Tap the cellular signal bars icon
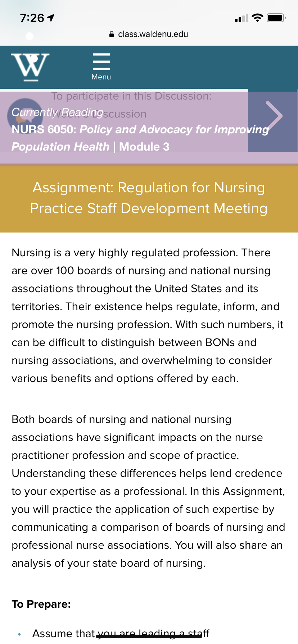The height and width of the screenshot is (644, 298). tap(241, 18)
